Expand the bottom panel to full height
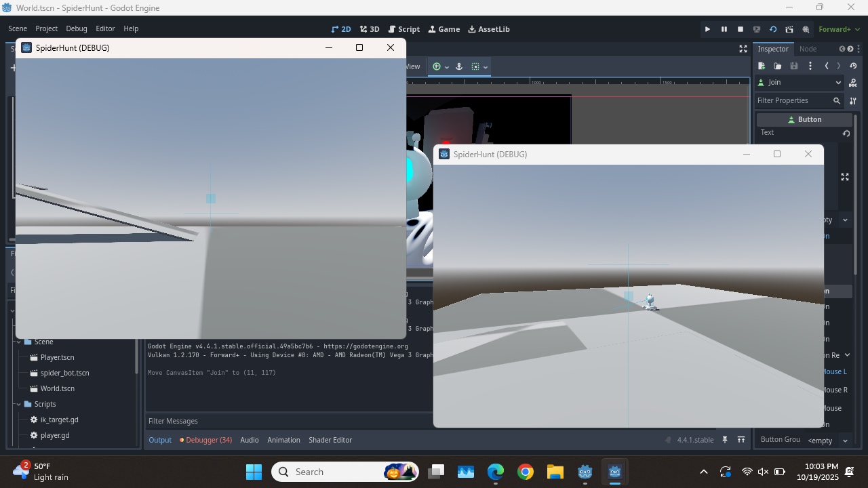The image size is (868, 488). (741, 440)
